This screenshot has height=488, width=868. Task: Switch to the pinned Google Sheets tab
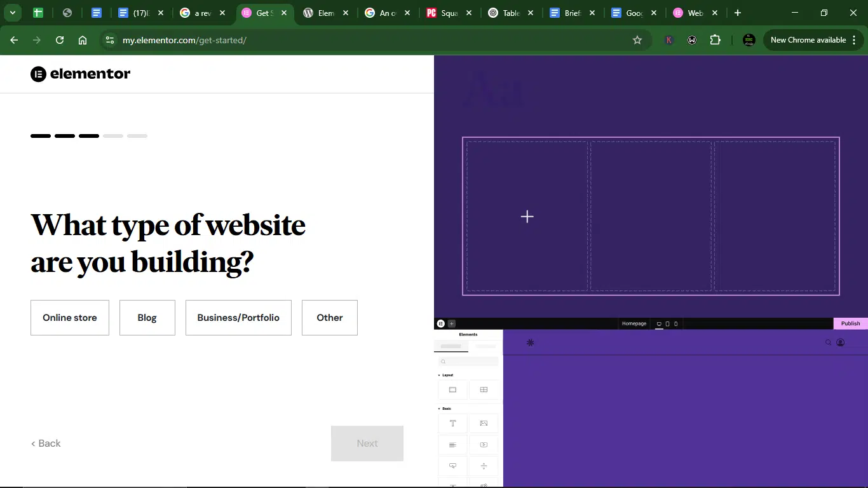[38, 13]
